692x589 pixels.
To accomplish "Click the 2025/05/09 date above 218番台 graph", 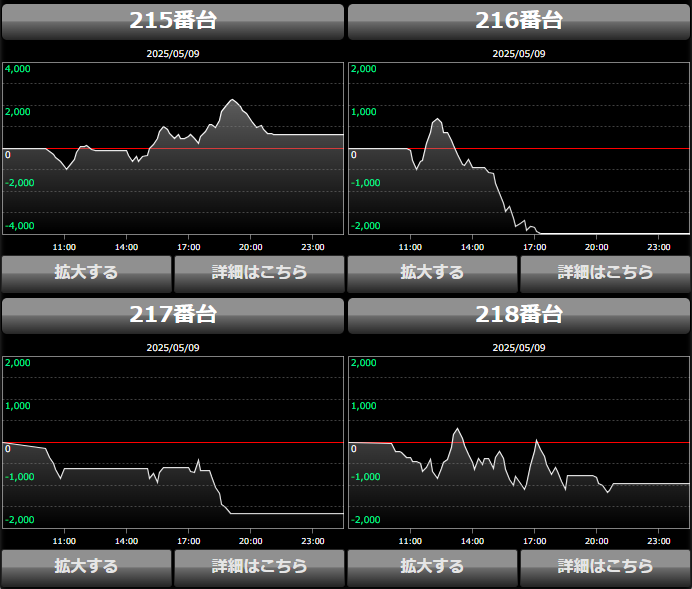I will (x=519, y=347).
